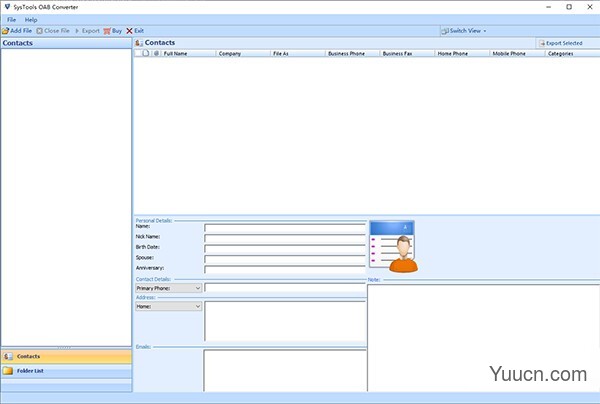
Task: Click the contact card picture icon
Action: pyautogui.click(x=393, y=247)
